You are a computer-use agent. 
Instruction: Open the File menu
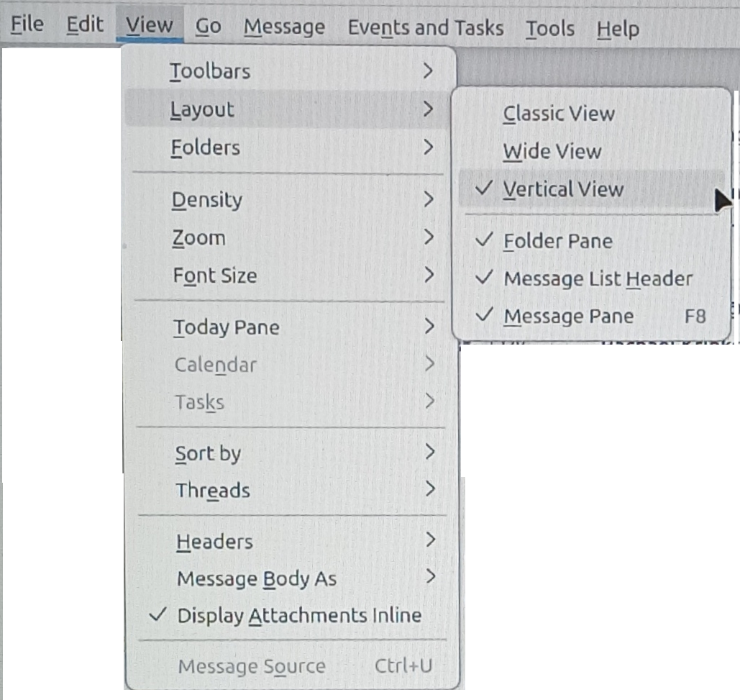coord(27,24)
